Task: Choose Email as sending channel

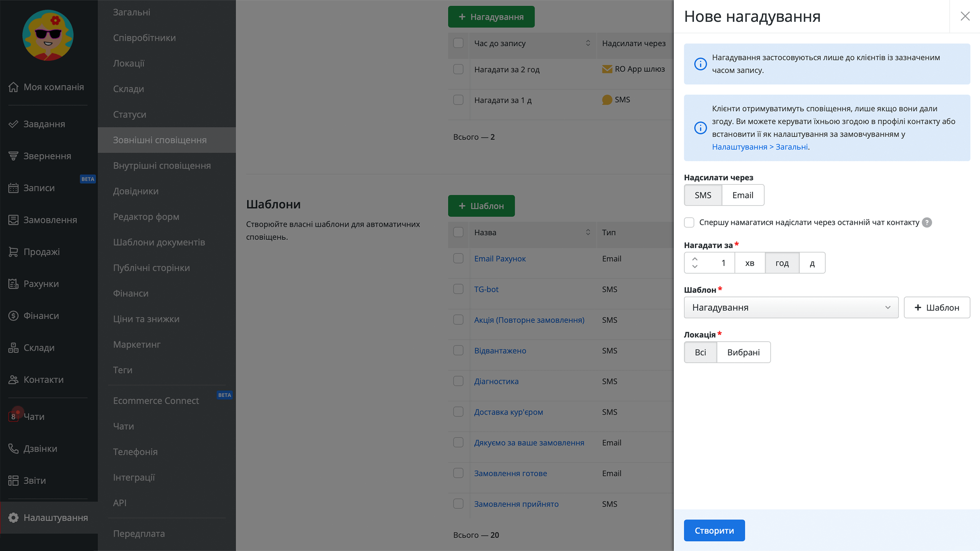Action: click(743, 195)
